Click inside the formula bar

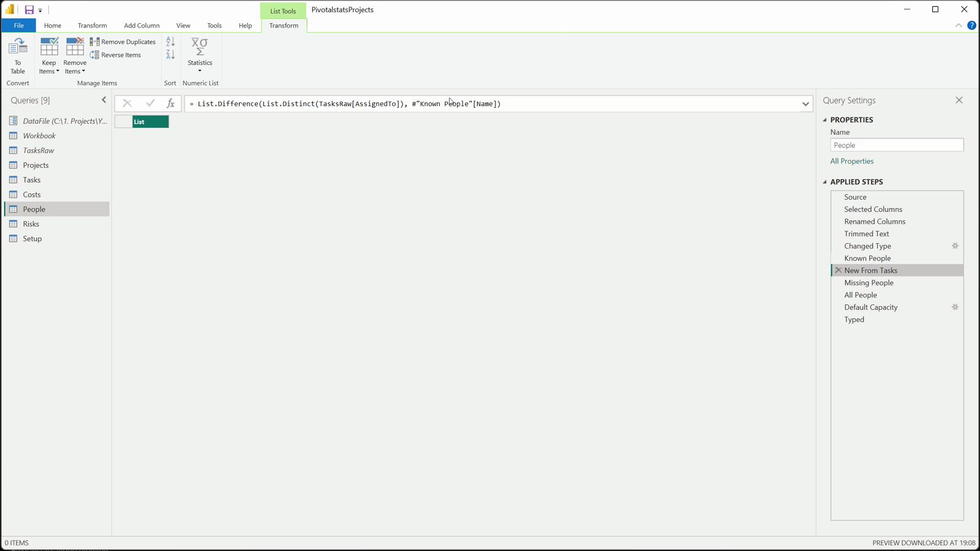tap(492, 103)
